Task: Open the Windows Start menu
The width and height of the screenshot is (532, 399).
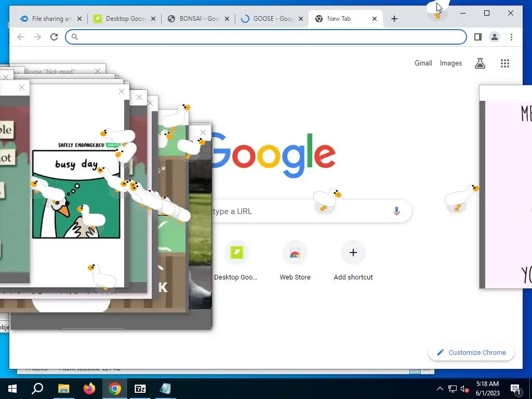Action: tap(12, 389)
